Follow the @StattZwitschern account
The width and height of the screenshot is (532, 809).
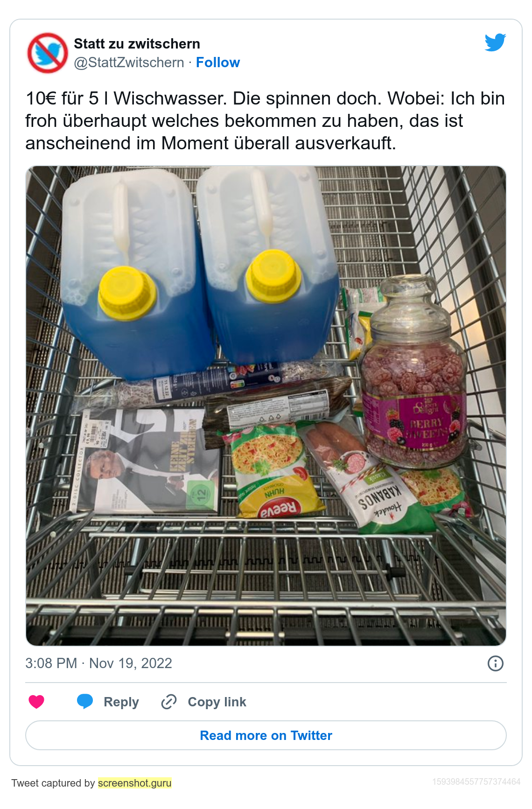(x=218, y=63)
